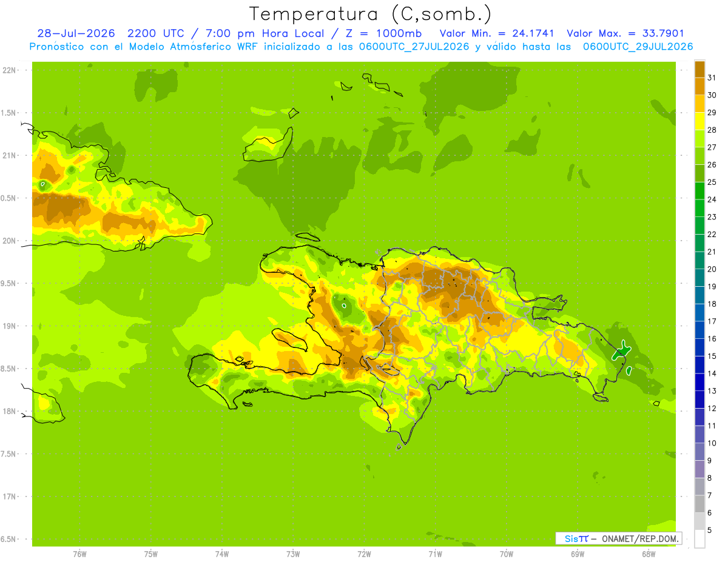Click the '12' legend value
728x562 pixels.
tap(712, 409)
